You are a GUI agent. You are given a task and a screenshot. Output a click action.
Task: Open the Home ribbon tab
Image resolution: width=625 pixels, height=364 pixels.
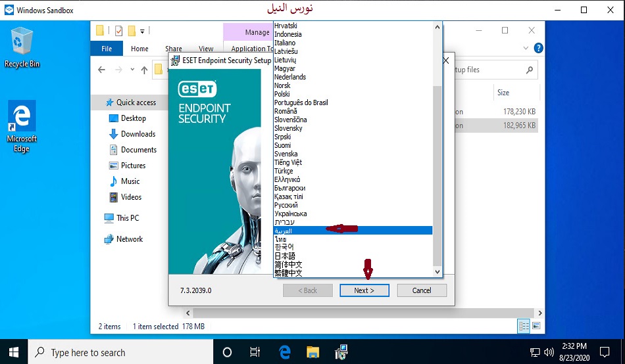(139, 49)
